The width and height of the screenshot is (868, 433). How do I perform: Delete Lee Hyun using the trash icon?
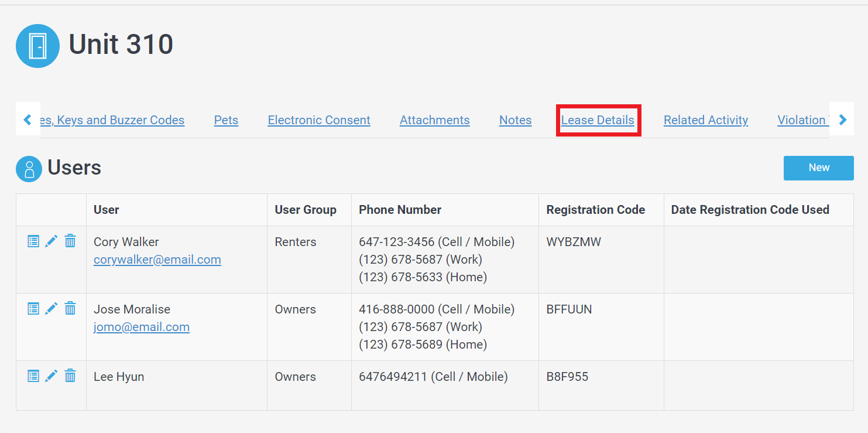point(70,375)
